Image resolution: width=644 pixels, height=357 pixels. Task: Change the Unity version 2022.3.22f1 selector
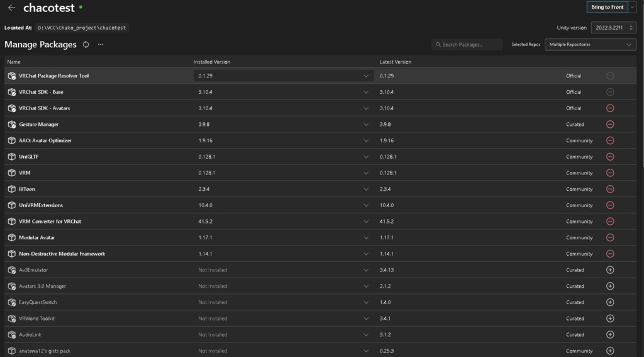click(614, 28)
